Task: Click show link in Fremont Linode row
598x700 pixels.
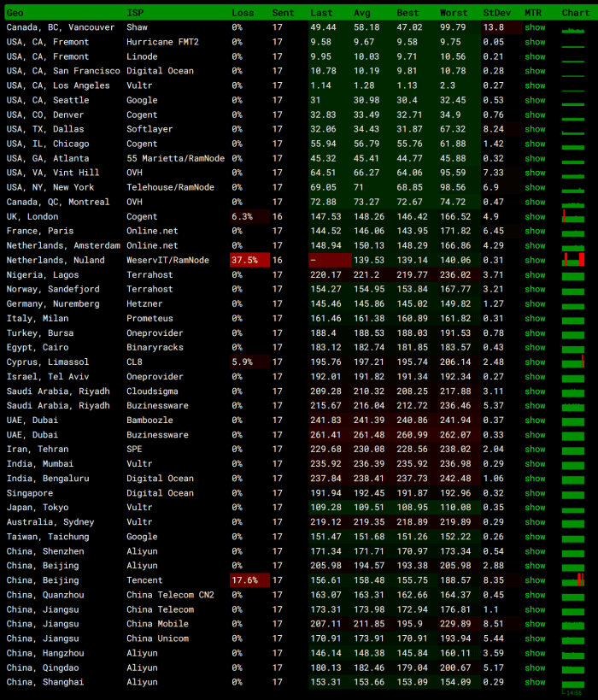Action: click(535, 56)
